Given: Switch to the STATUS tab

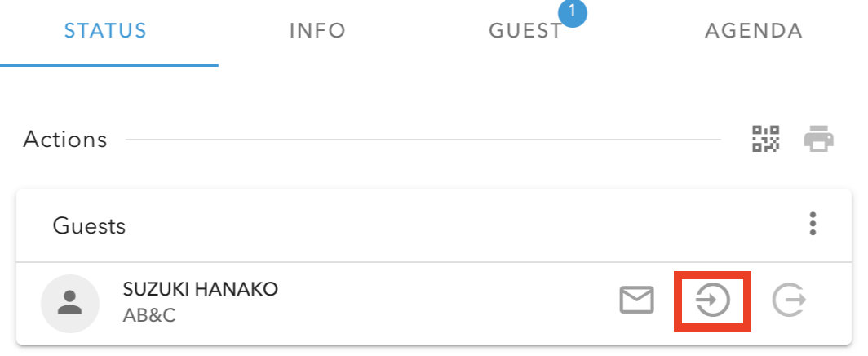Looking at the screenshot, I should tap(105, 30).
